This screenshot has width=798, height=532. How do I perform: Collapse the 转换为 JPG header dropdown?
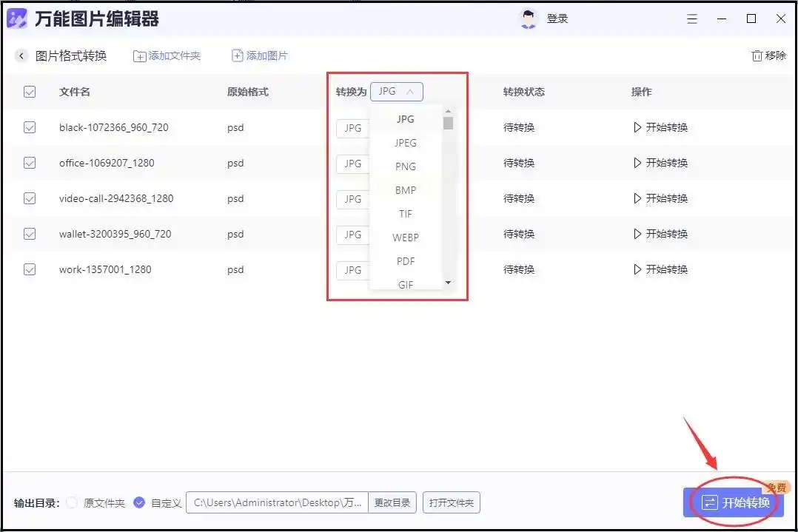[397, 92]
